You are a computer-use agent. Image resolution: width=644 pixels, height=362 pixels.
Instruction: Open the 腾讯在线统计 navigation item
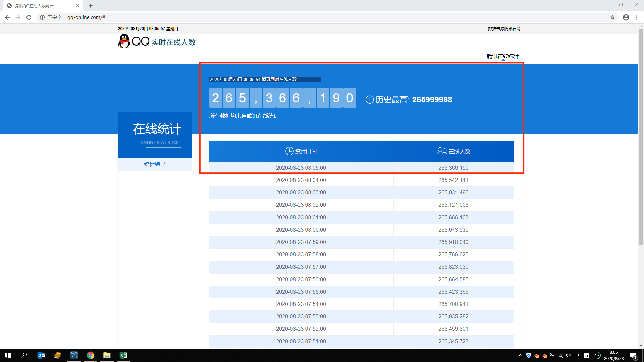503,56
